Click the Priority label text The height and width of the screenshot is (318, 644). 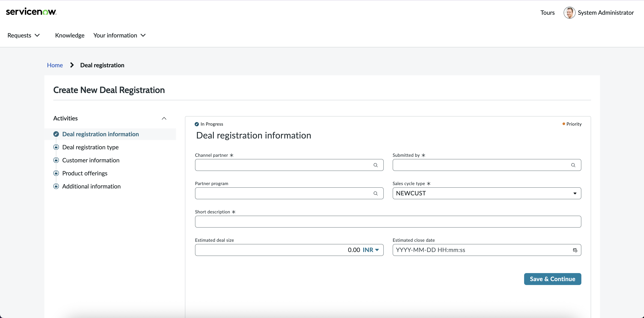[574, 124]
